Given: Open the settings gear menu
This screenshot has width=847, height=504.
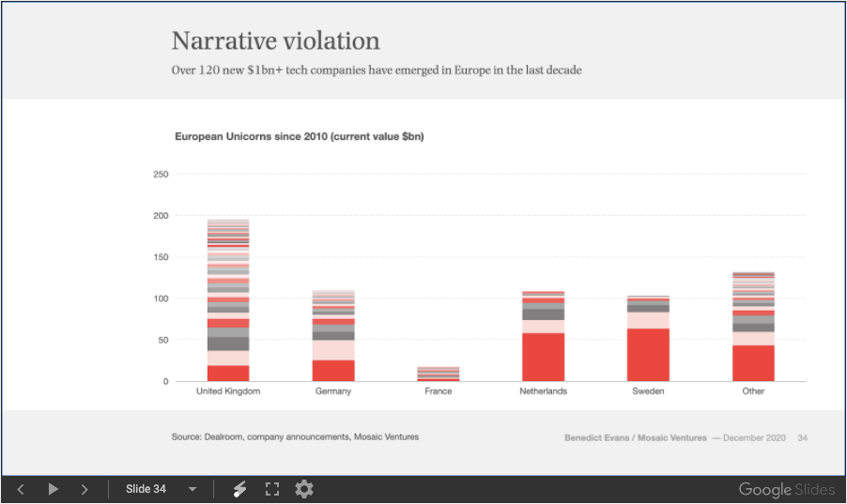Looking at the screenshot, I should coord(304,489).
